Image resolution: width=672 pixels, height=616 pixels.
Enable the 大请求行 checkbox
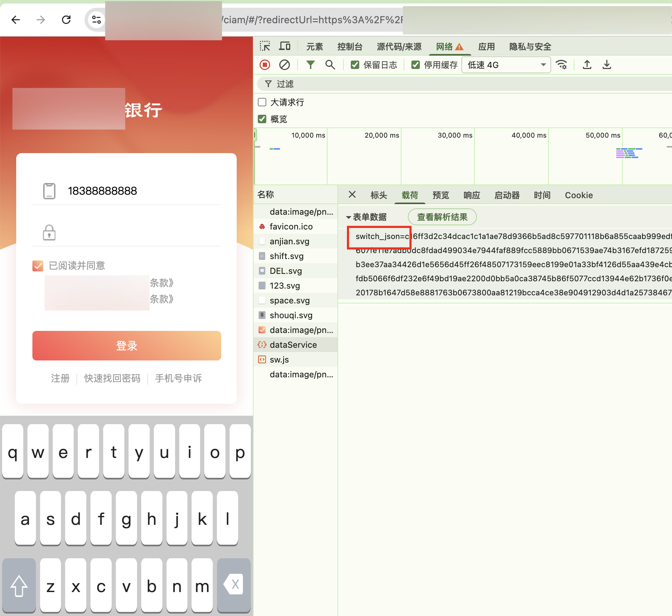click(x=262, y=102)
